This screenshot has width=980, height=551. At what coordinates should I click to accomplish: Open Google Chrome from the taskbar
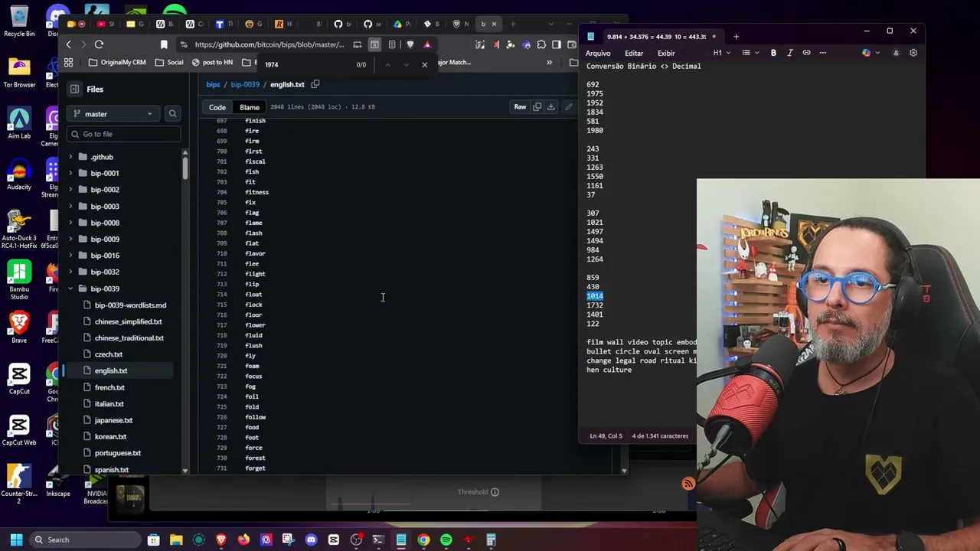423,540
